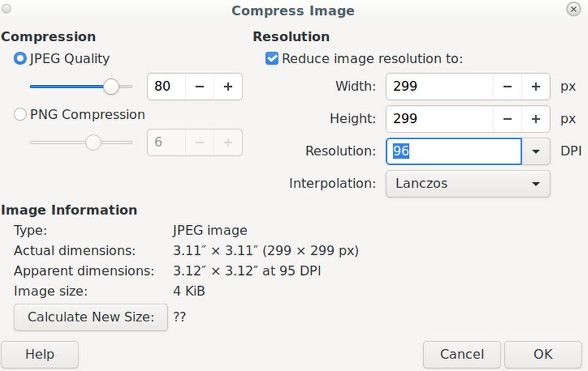
Task: Increase JPEG Quality with plus button
Action: [228, 87]
